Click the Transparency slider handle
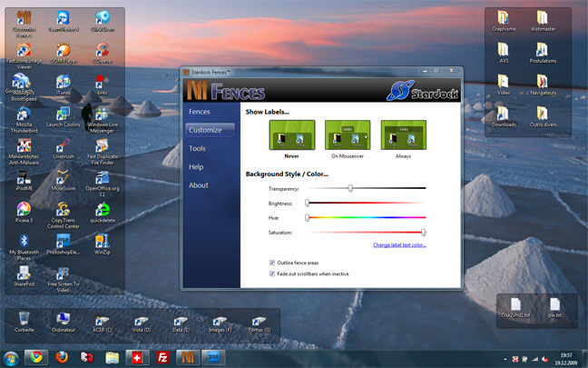This screenshot has height=368, width=588. click(350, 188)
